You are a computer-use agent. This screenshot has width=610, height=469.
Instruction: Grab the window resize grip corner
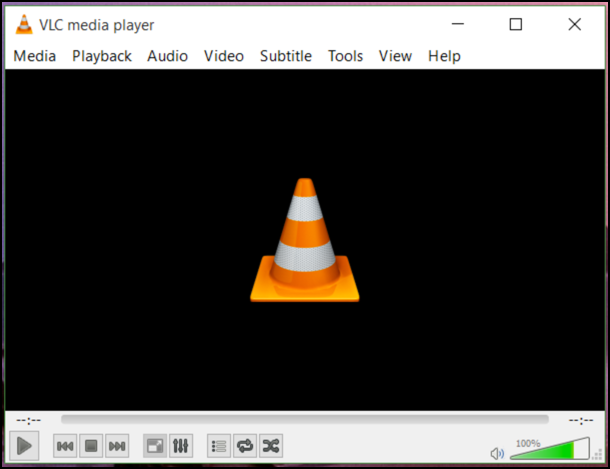(598, 455)
